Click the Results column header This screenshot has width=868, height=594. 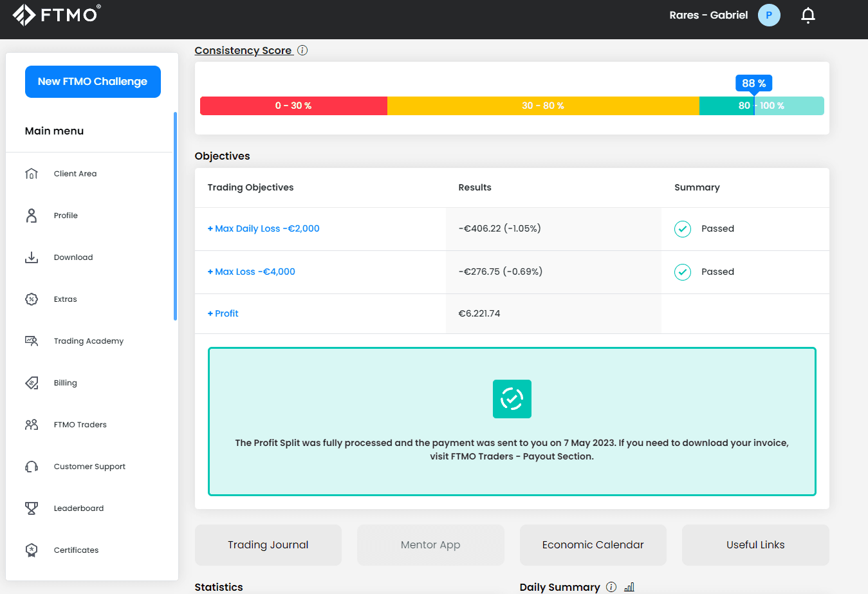click(x=475, y=187)
